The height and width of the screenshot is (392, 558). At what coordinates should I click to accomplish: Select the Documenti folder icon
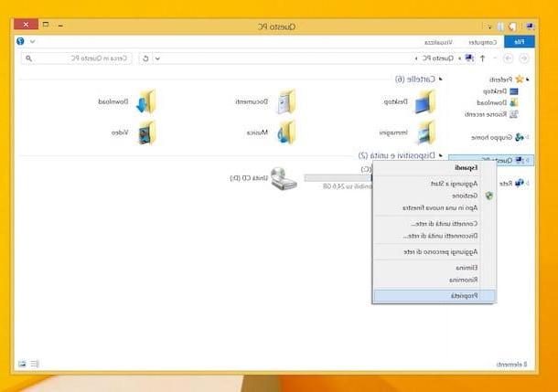[285, 101]
